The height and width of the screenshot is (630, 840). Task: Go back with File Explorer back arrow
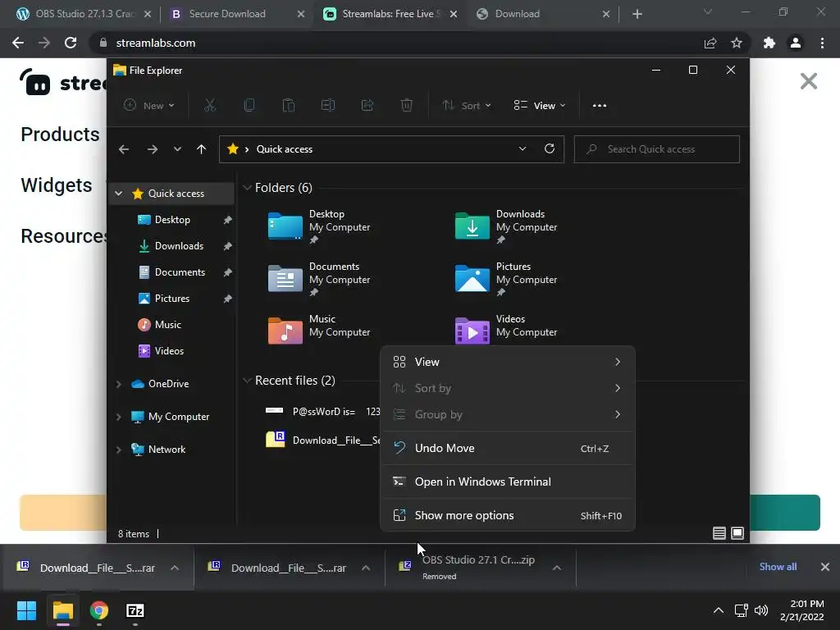pyautogui.click(x=124, y=149)
